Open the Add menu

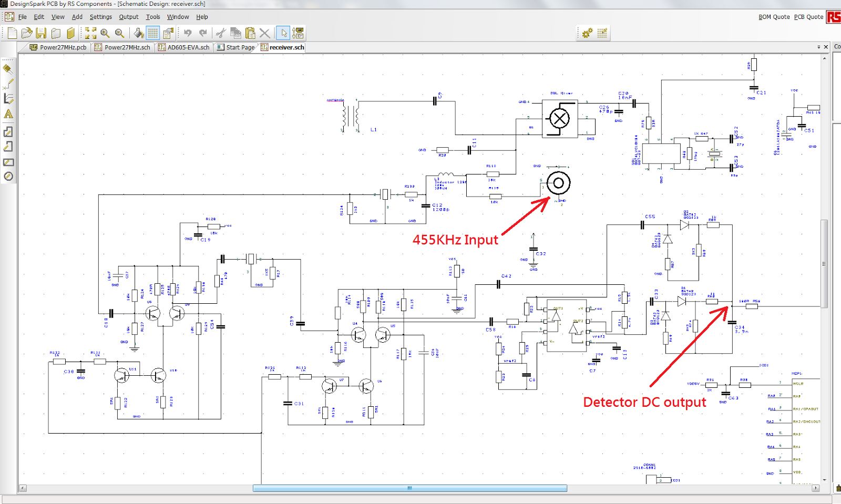click(77, 16)
